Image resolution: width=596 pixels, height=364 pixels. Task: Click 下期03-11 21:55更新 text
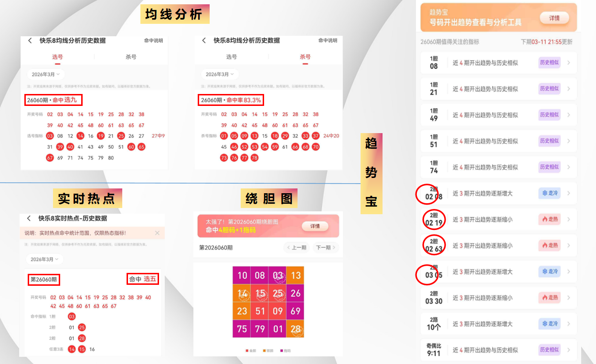[546, 42]
